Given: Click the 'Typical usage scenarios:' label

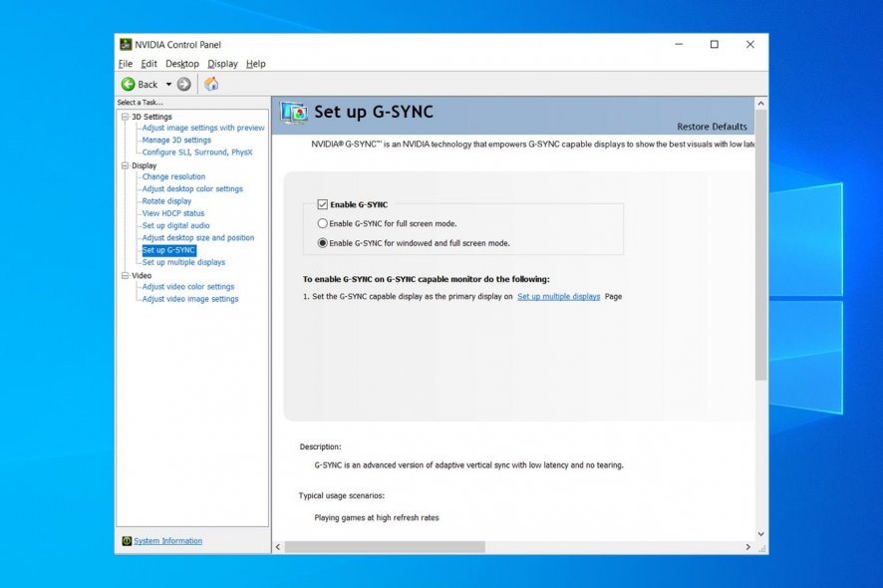Looking at the screenshot, I should point(342,495).
